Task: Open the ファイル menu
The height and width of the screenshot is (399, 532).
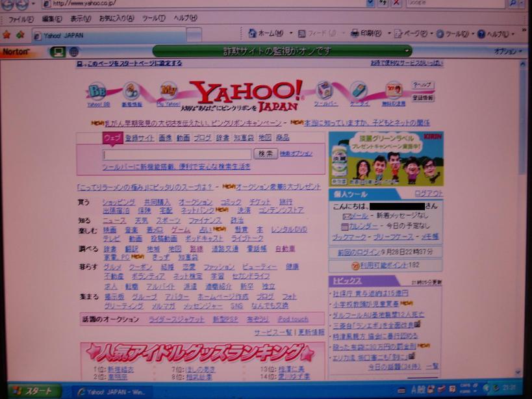Action: pyautogui.click(x=21, y=19)
